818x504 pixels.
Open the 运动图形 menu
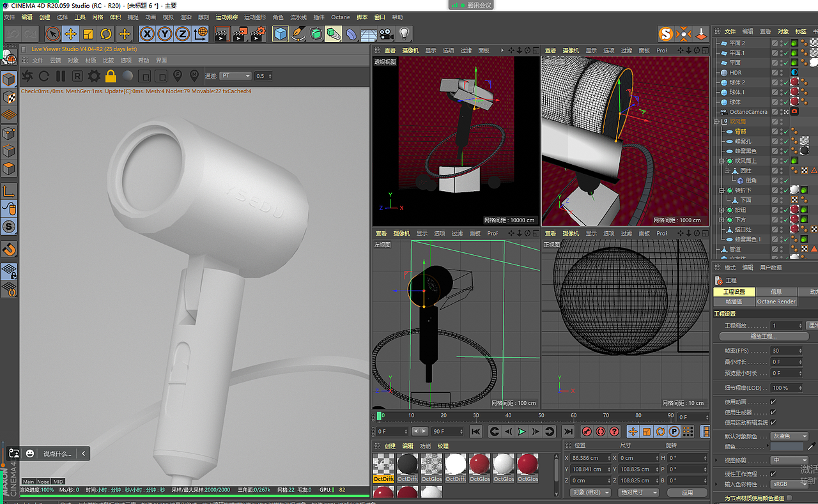coord(255,17)
